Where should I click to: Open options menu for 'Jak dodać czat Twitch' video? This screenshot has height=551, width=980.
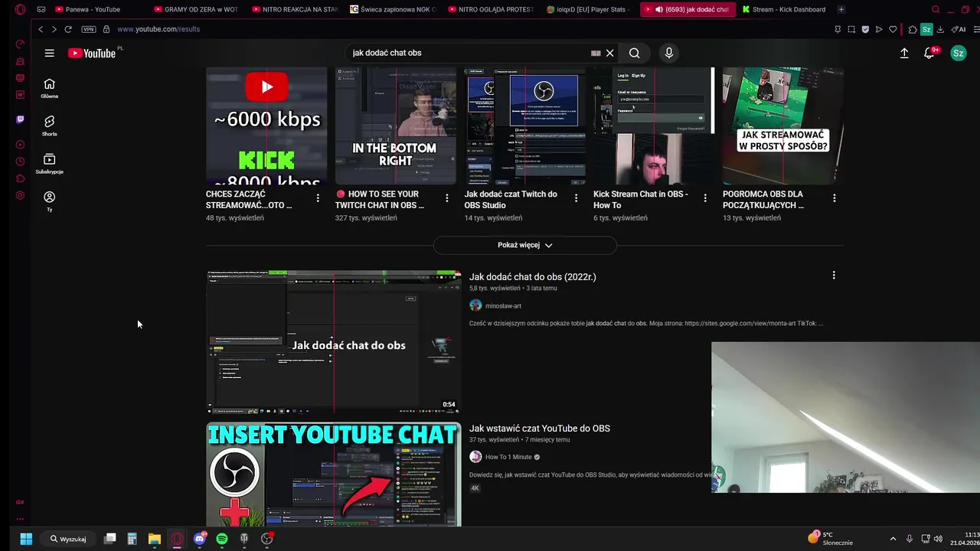pyautogui.click(x=576, y=198)
